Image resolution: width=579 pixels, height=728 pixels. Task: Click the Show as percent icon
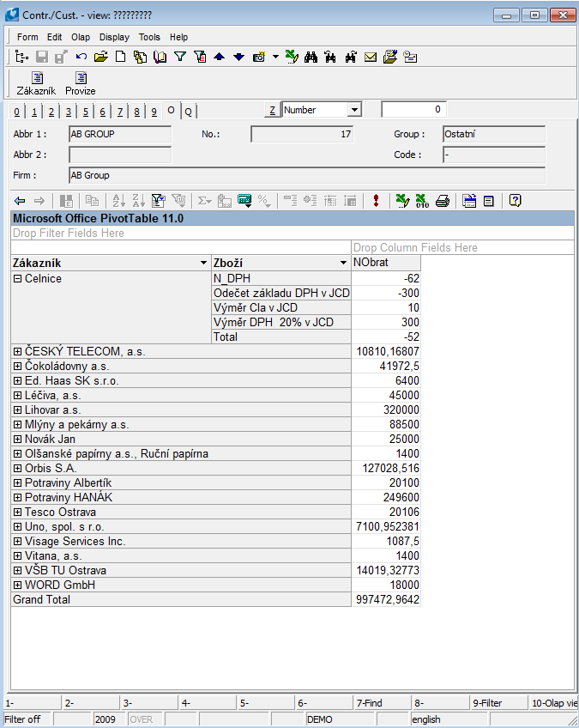point(264,201)
